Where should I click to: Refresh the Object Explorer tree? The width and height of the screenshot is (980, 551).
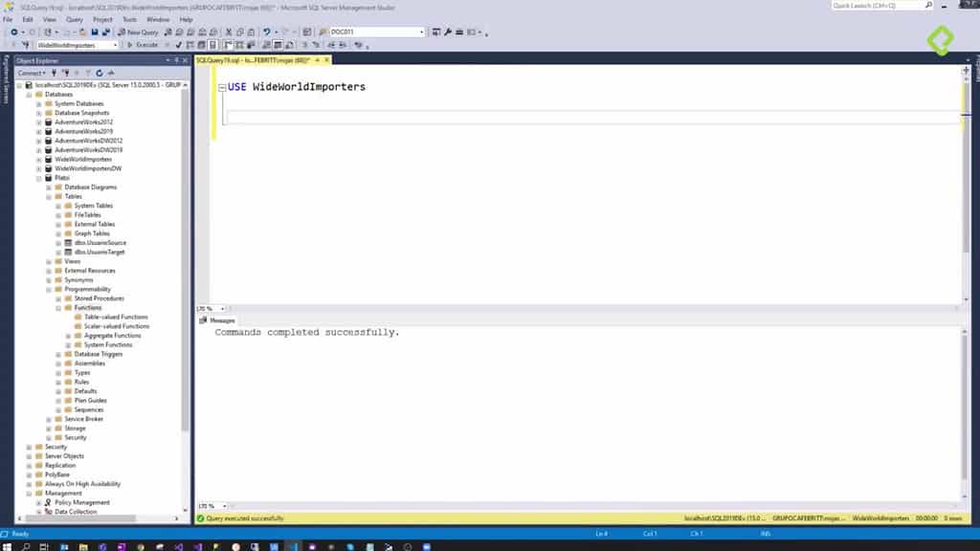coord(100,73)
